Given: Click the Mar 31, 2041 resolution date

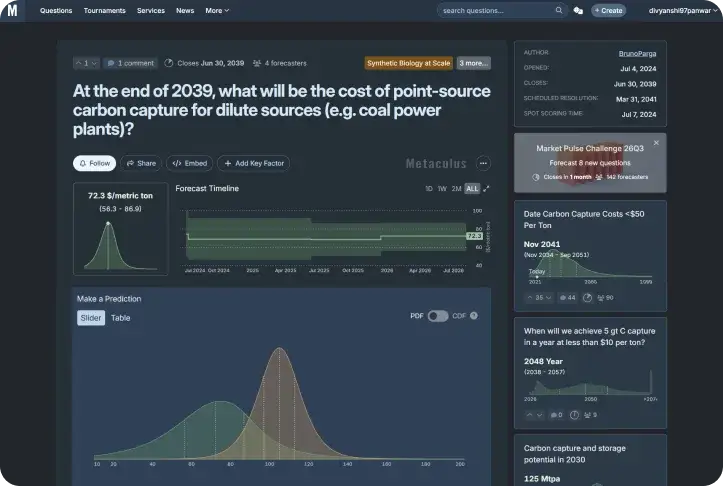Looking at the screenshot, I should pyautogui.click(x=636, y=99).
